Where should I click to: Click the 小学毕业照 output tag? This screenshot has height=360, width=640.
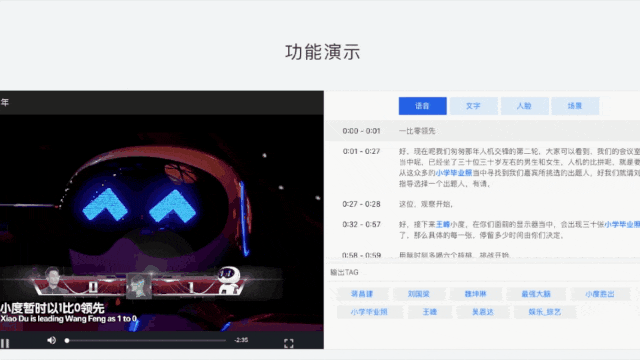click(369, 312)
